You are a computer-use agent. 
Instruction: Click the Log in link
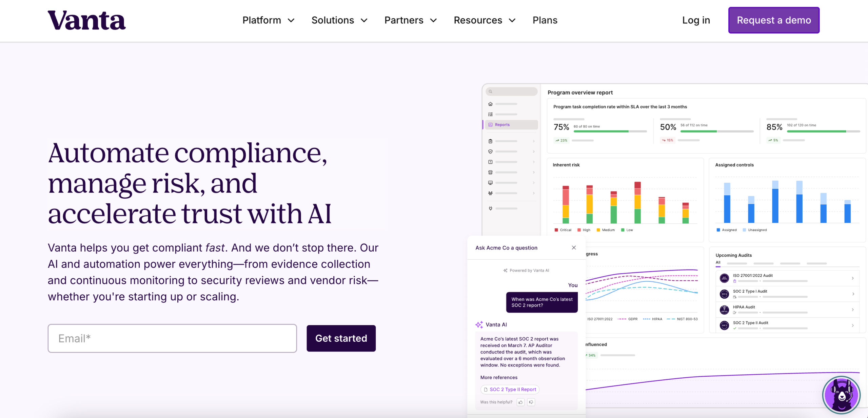696,20
